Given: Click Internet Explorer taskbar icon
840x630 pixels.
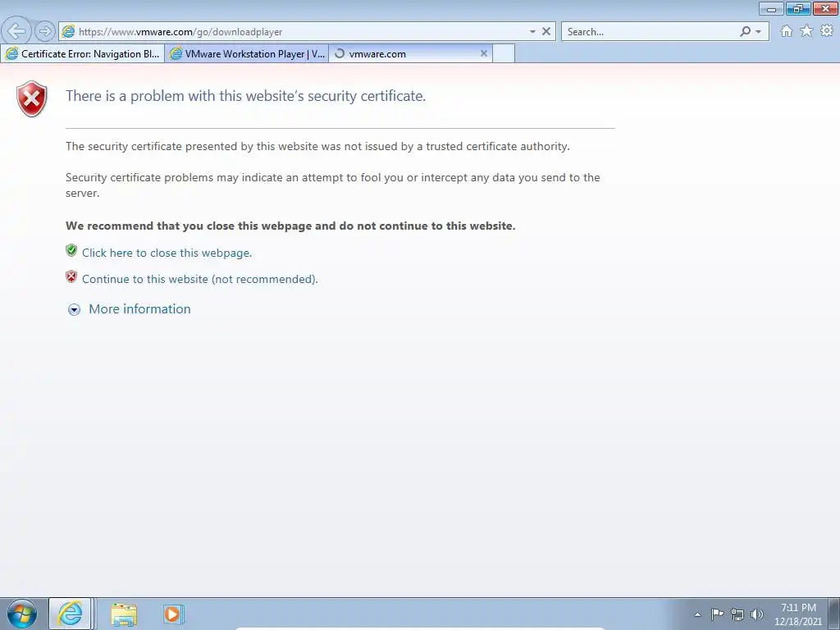Looking at the screenshot, I should (71, 614).
